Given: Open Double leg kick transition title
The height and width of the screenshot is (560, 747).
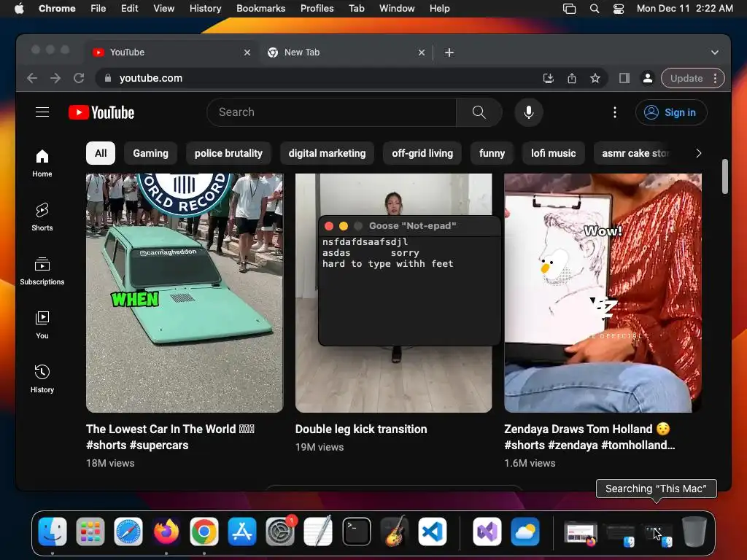Looking at the screenshot, I should point(361,429).
